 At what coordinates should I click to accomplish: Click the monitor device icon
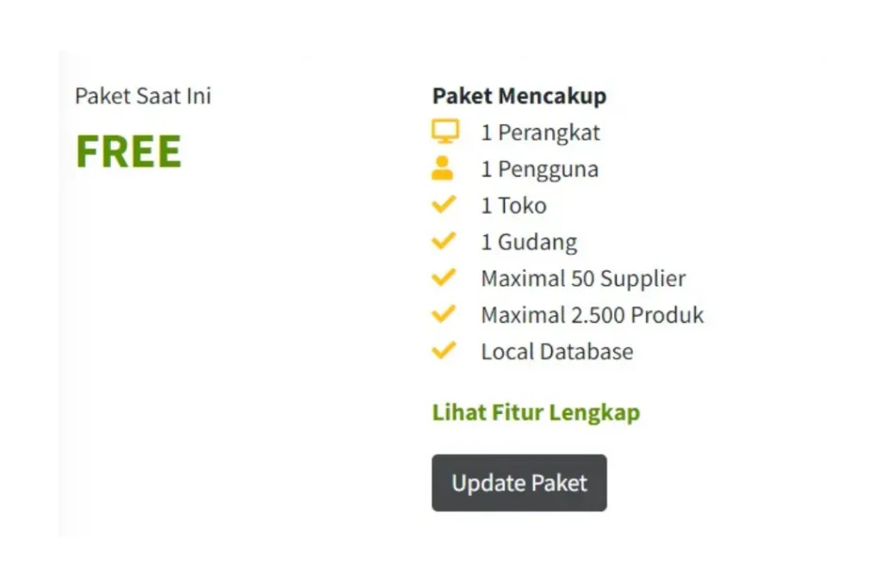point(444,132)
